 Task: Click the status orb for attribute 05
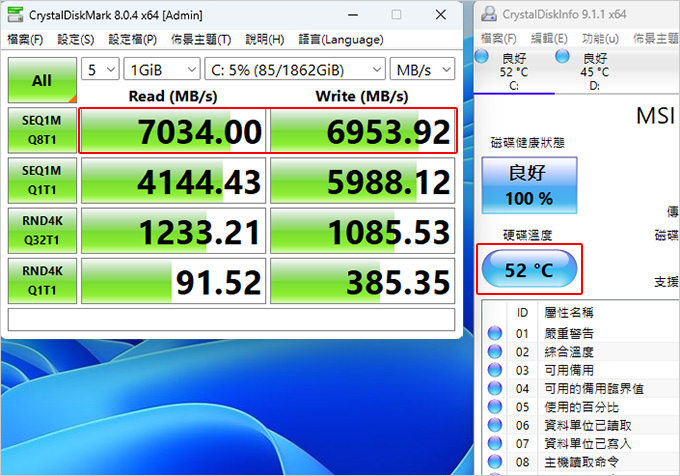(494, 407)
